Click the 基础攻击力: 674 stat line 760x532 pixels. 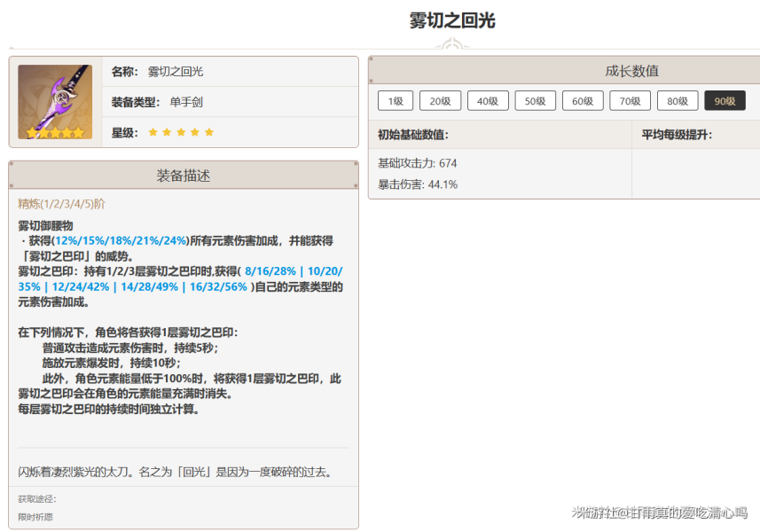[x=418, y=163]
